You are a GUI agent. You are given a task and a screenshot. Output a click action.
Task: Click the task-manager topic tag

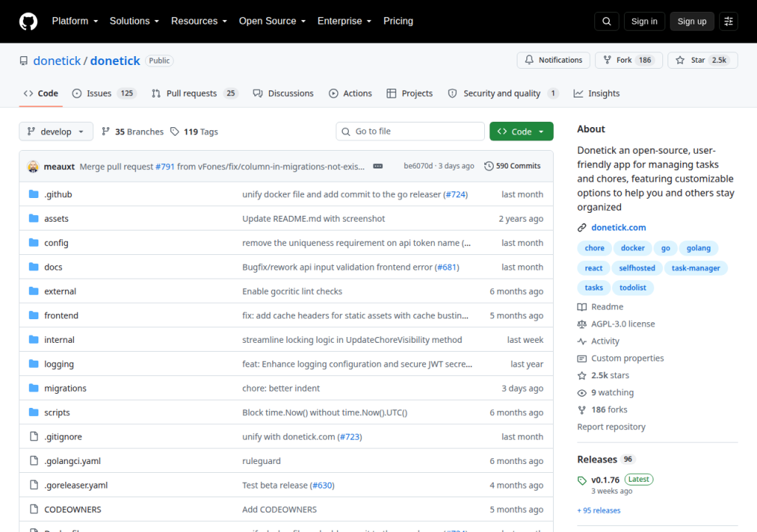click(696, 268)
